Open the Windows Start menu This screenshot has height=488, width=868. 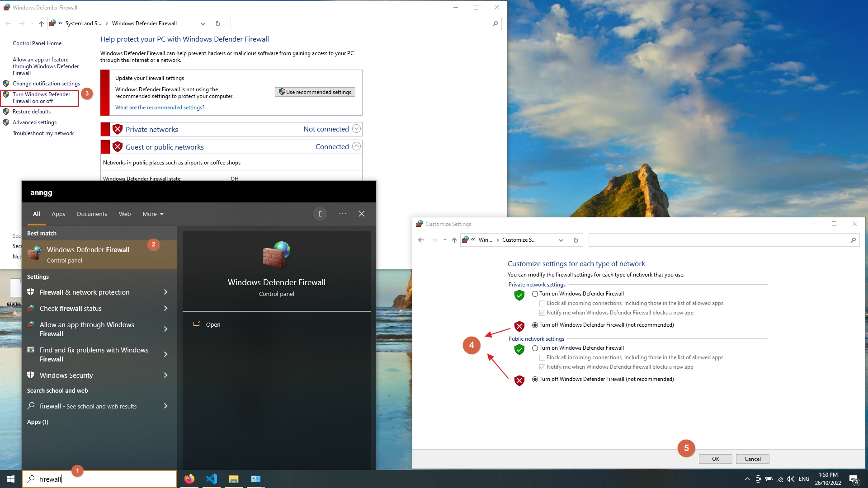click(x=11, y=479)
